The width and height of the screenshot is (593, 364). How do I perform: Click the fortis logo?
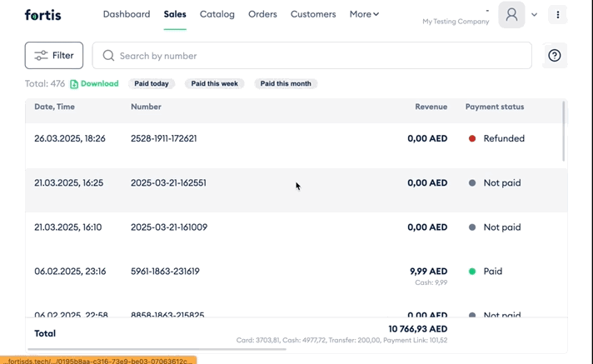[x=42, y=15]
